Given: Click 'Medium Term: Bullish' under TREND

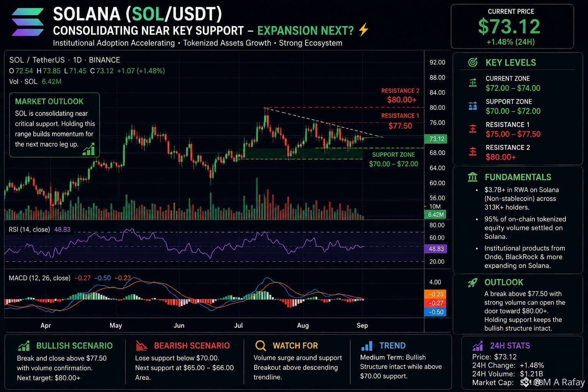Looking at the screenshot, I should (393, 357).
